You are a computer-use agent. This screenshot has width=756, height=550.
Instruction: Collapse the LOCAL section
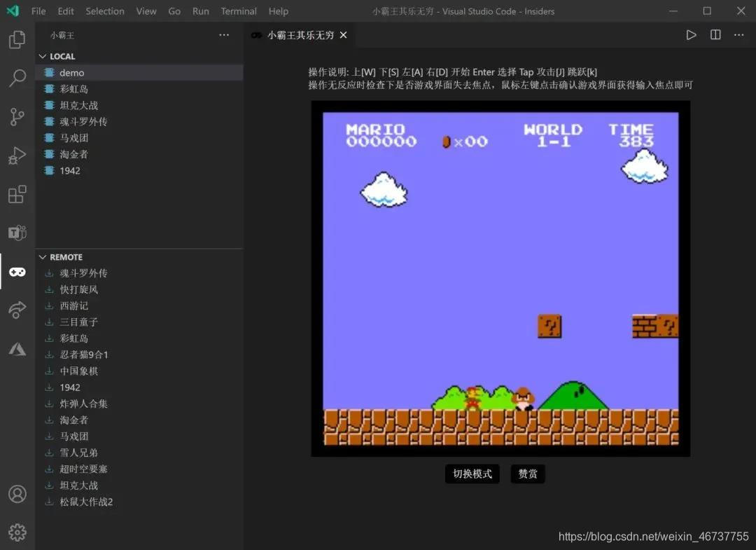coord(43,57)
